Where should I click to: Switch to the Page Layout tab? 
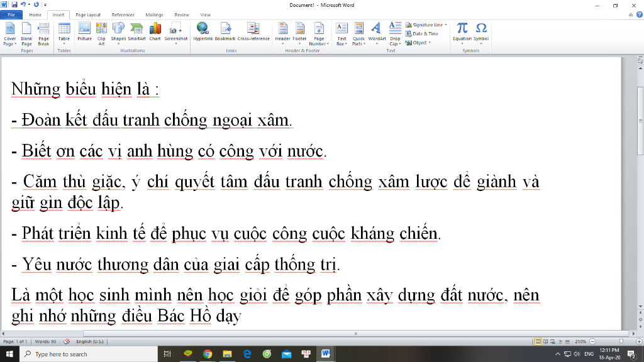(88, 15)
